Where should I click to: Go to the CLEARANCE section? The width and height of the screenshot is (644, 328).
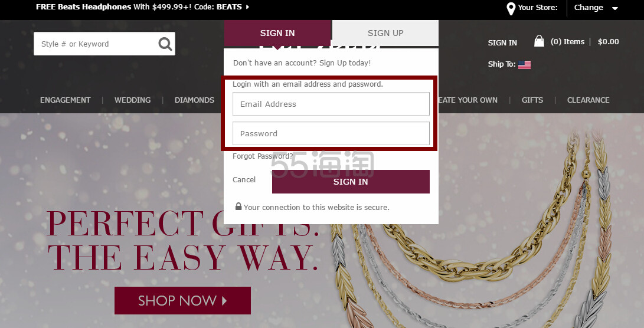click(x=588, y=100)
